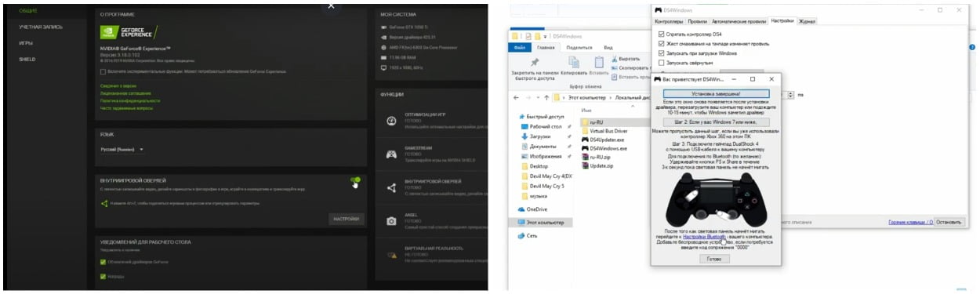
Task: Click the ru-RU.zip archive icon
Action: pos(585,157)
